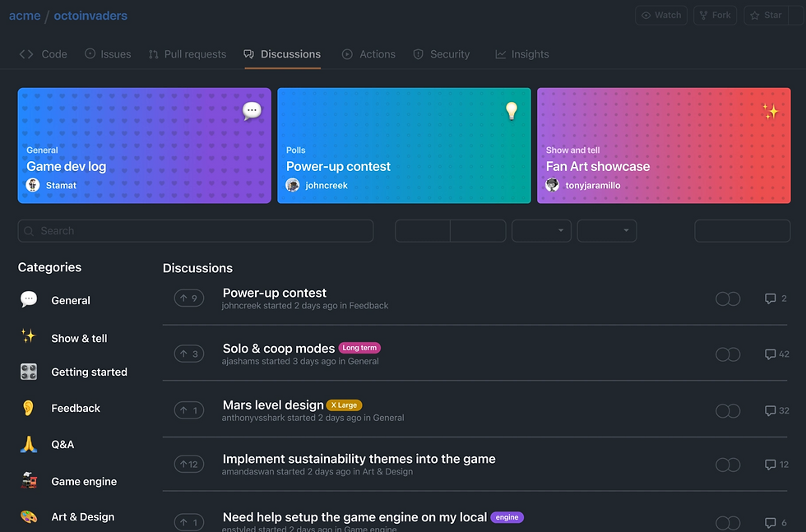Upvote Need help setup game engine discussion
This screenshot has width=806, height=532.
point(189,522)
